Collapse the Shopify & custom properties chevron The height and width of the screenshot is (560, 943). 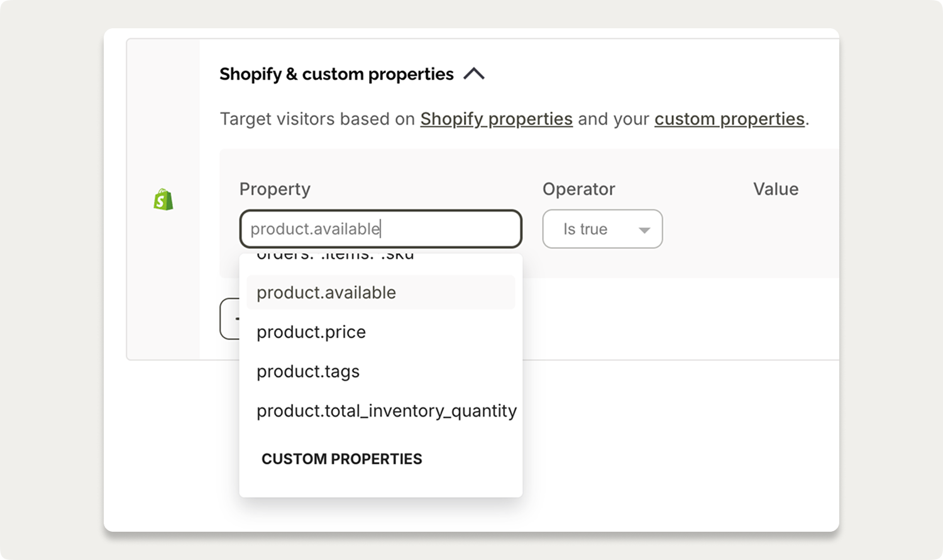click(x=474, y=74)
